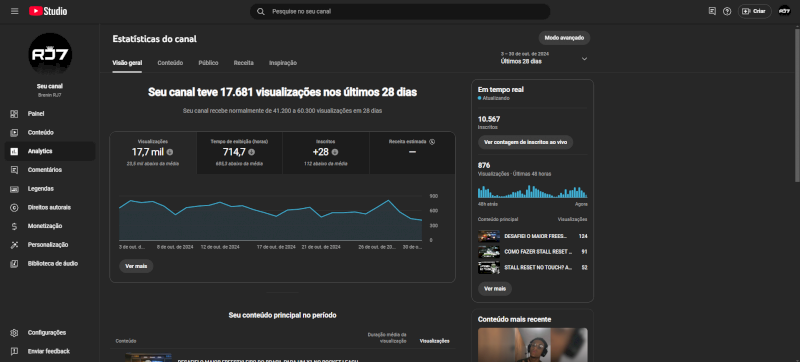Viewport: 800px width, 362px height.
Task: Click the Receita estimada unavailable icon
Action: 432,141
